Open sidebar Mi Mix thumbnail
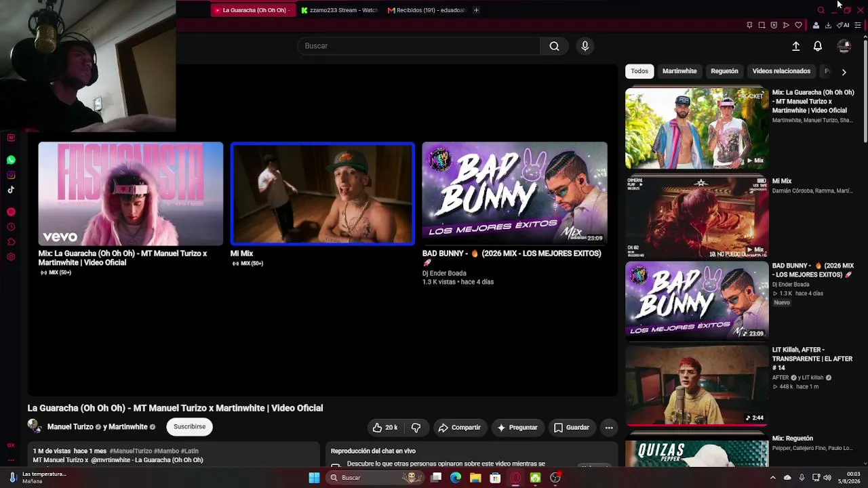Screen dimensions: 868x488 (x=696, y=216)
